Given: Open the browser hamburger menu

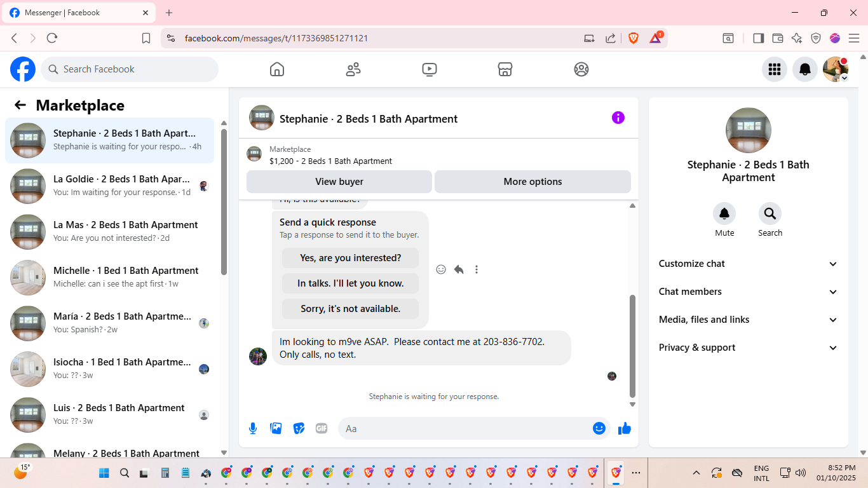Looking at the screenshot, I should pyautogui.click(x=854, y=38).
